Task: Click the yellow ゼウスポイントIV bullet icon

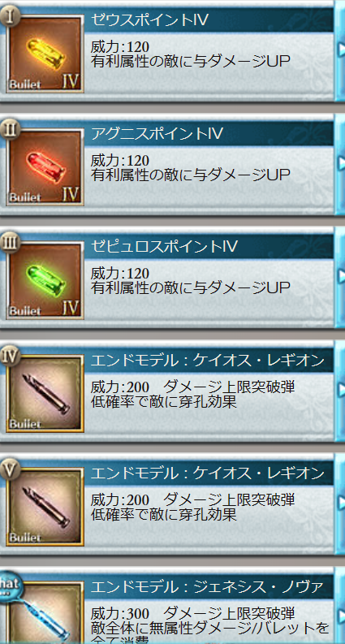Action: (x=45, y=54)
